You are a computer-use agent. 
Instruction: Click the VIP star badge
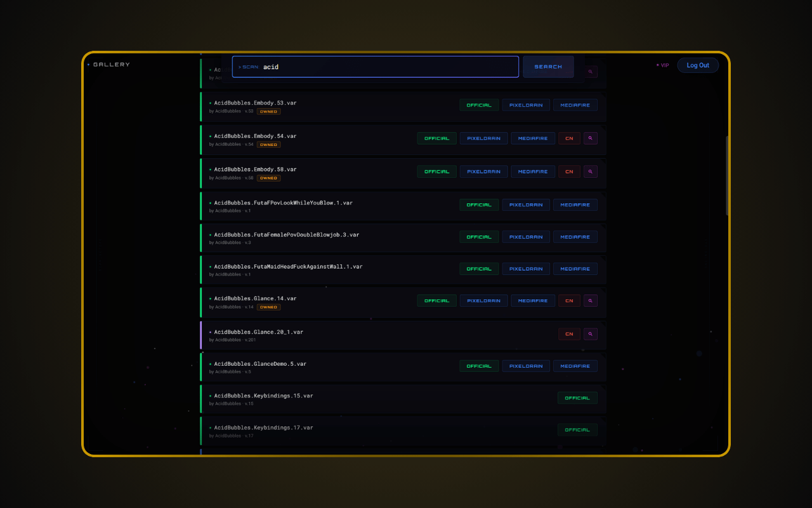click(662, 65)
